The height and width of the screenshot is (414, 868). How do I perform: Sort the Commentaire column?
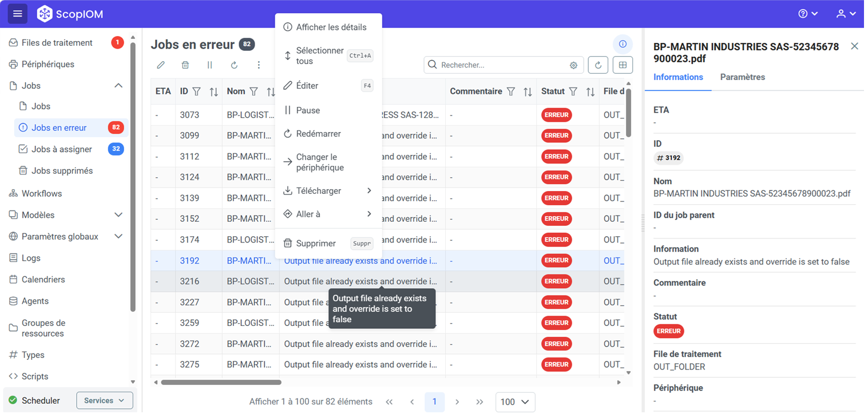(x=528, y=91)
